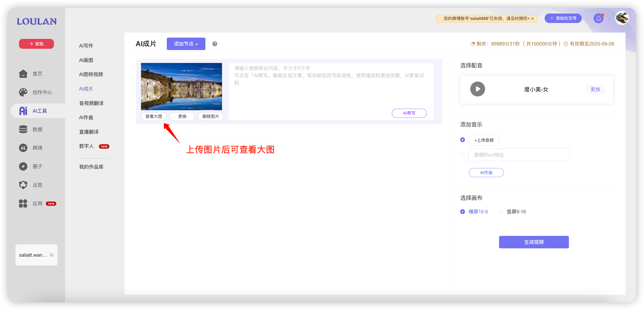Focus the narration text input area
The width and height of the screenshot is (644, 310).
331,91
